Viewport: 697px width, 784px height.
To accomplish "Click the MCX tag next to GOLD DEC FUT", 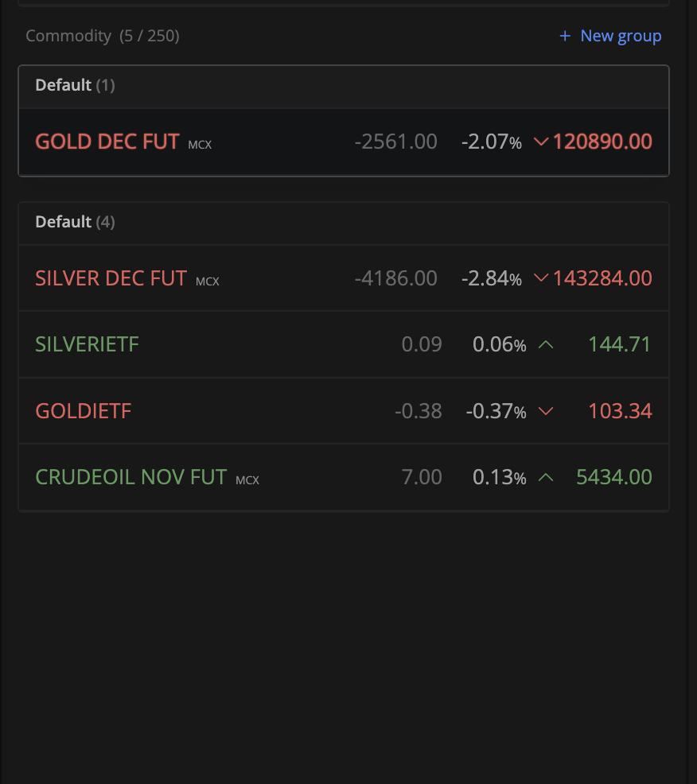I will [x=200, y=145].
